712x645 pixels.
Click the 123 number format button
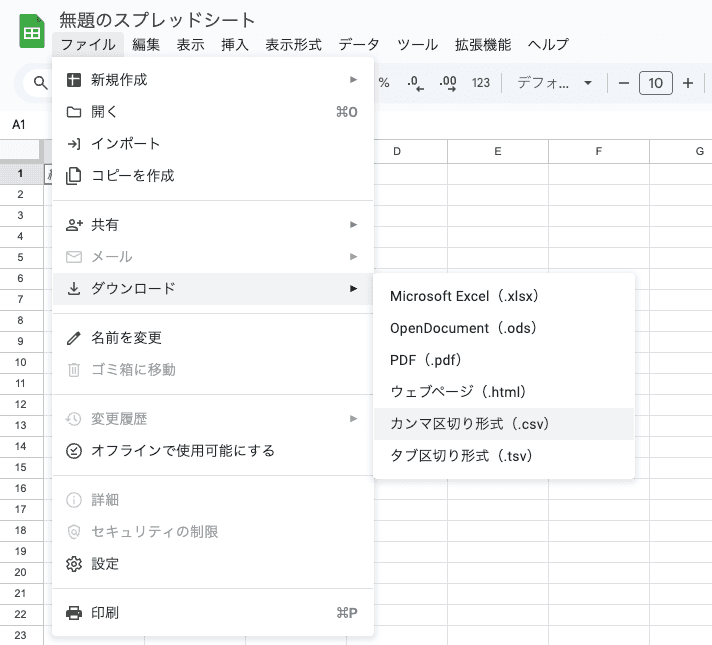(x=480, y=83)
